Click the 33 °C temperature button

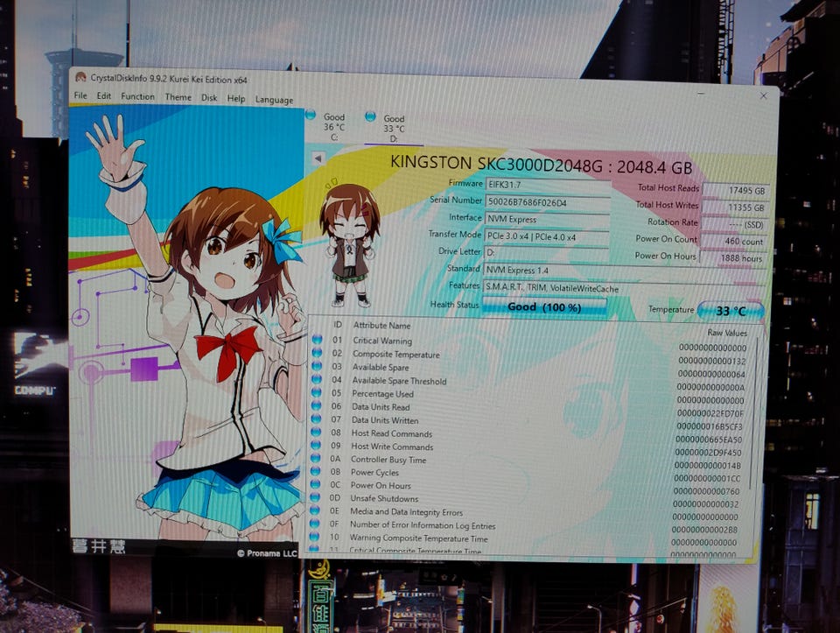click(731, 310)
